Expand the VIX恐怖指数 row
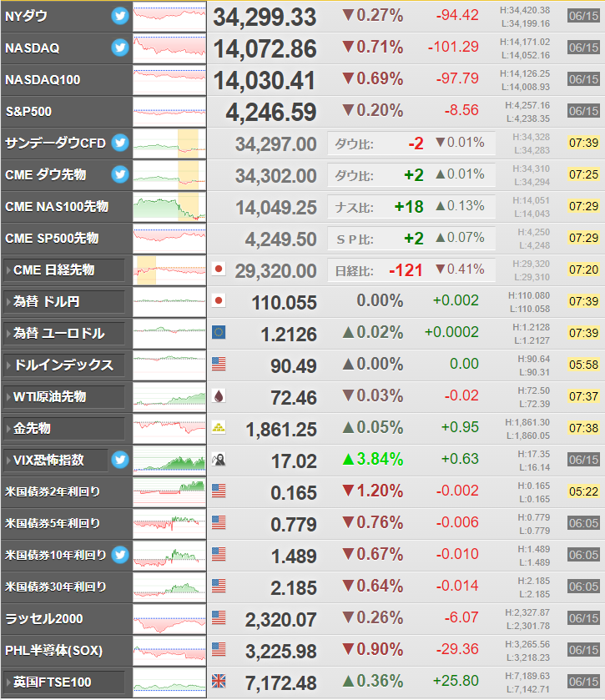605x700 pixels. (56, 461)
